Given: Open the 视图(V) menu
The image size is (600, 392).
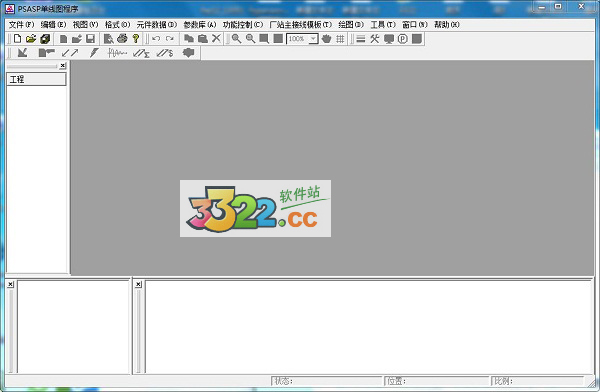Looking at the screenshot, I should pos(85,24).
